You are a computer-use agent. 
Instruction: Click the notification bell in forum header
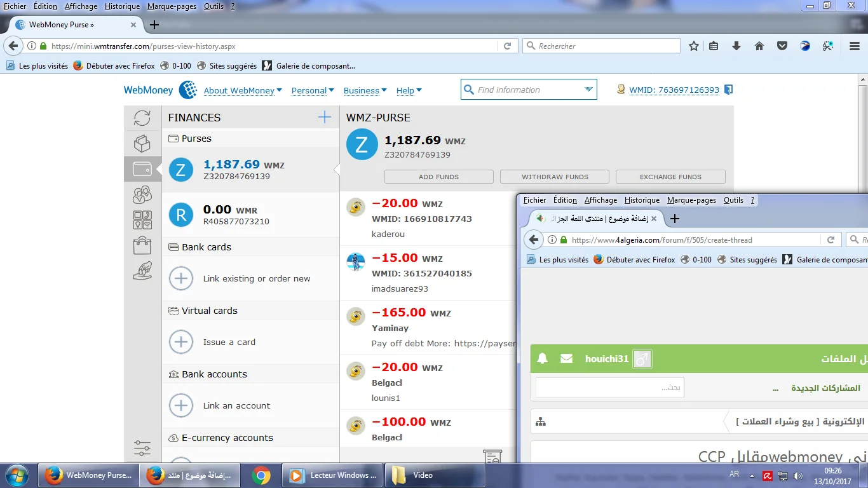[542, 359]
